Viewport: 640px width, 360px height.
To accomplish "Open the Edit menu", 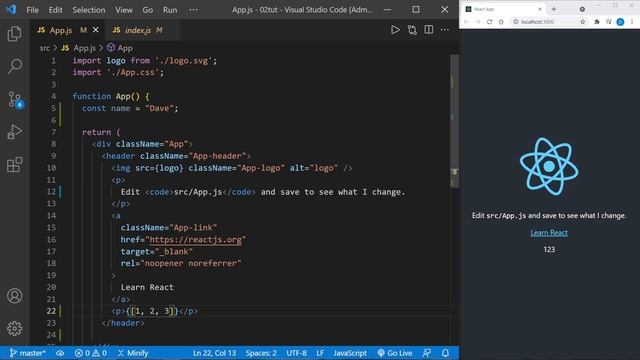I will click(56, 10).
